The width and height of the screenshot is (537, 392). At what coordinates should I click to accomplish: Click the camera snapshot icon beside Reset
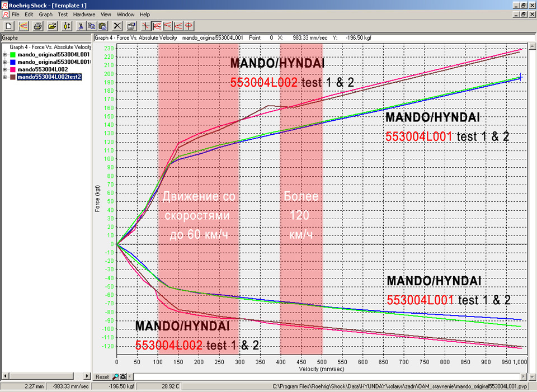point(123,376)
